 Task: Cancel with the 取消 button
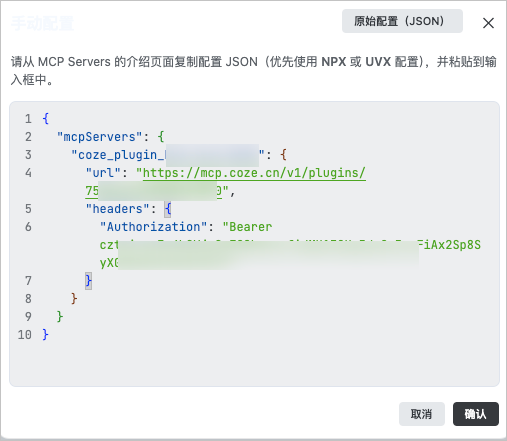click(x=422, y=414)
